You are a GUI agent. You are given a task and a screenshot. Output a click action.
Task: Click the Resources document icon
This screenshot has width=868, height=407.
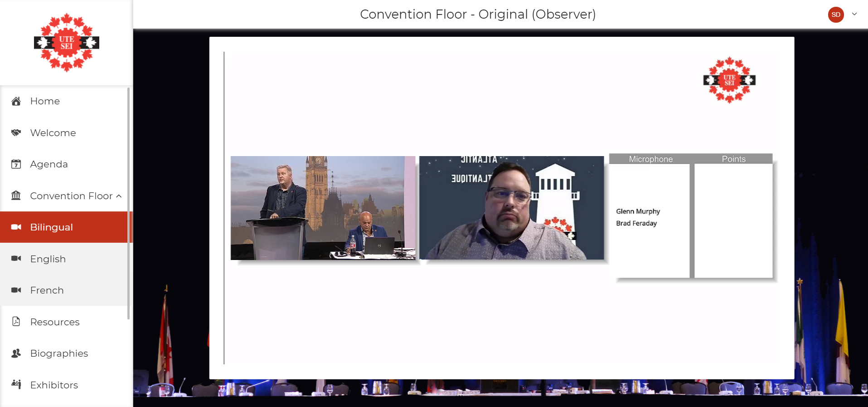(16, 322)
